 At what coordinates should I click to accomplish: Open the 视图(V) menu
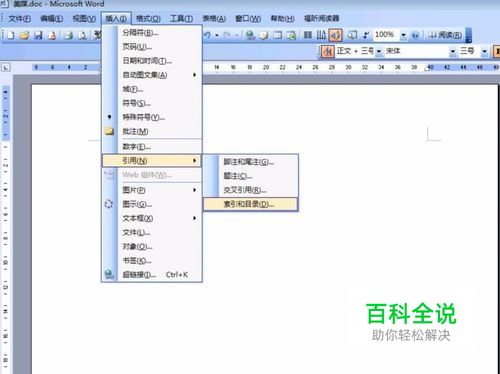(84, 19)
